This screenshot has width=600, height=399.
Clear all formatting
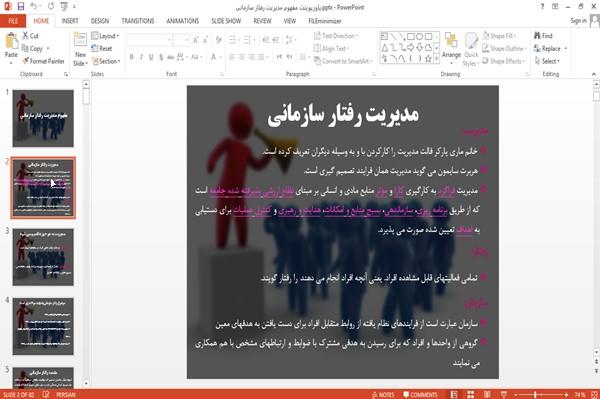click(218, 39)
